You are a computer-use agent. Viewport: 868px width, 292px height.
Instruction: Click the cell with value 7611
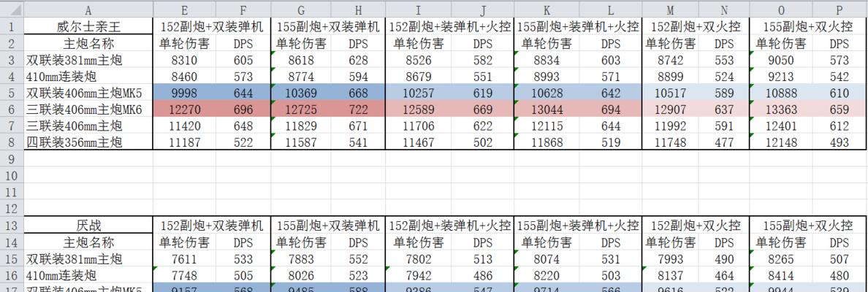pos(184,259)
